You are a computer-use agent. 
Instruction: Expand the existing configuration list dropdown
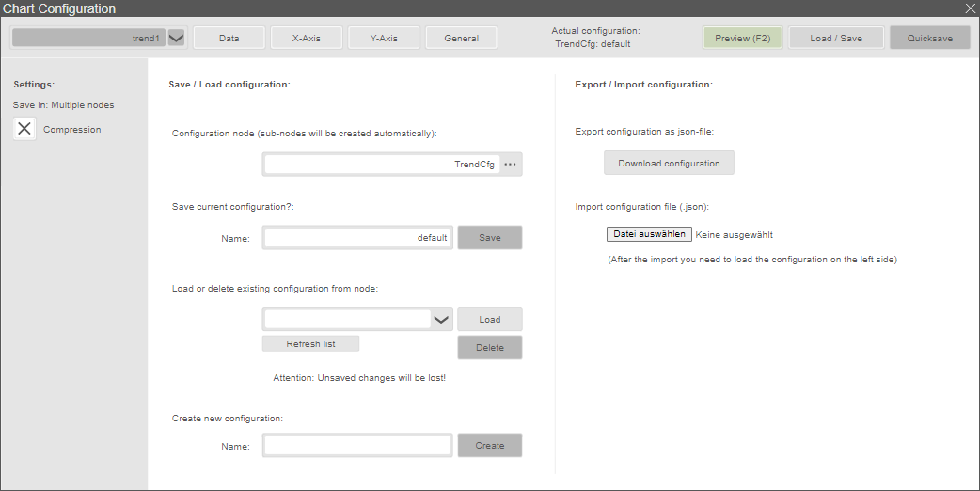(x=441, y=319)
